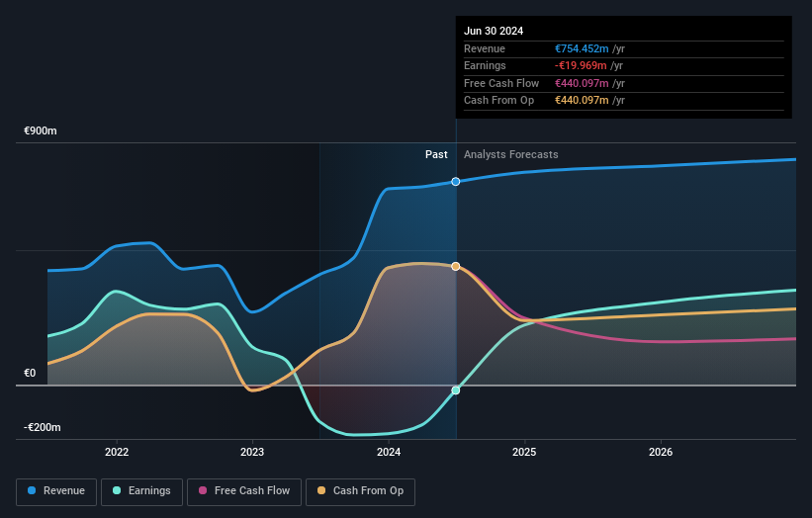Toggle the Cash From Op legend series
This screenshot has height=518, width=812.
point(360,491)
